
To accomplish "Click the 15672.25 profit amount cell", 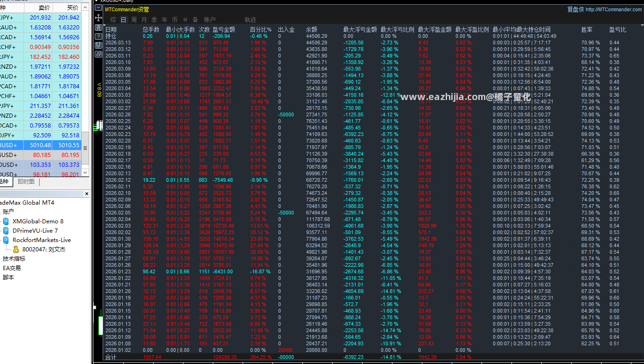I will pos(224,232).
